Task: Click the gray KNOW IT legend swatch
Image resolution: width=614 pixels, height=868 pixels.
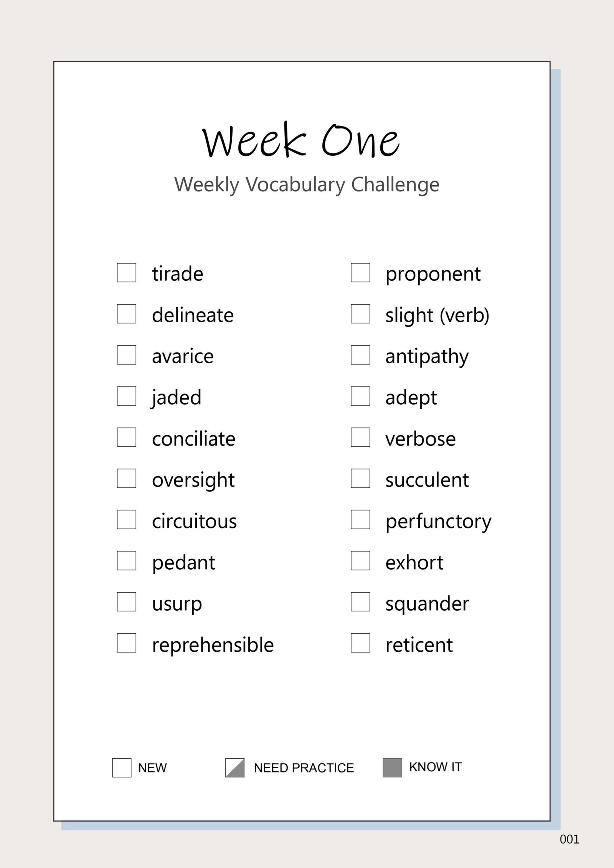Action: click(392, 768)
